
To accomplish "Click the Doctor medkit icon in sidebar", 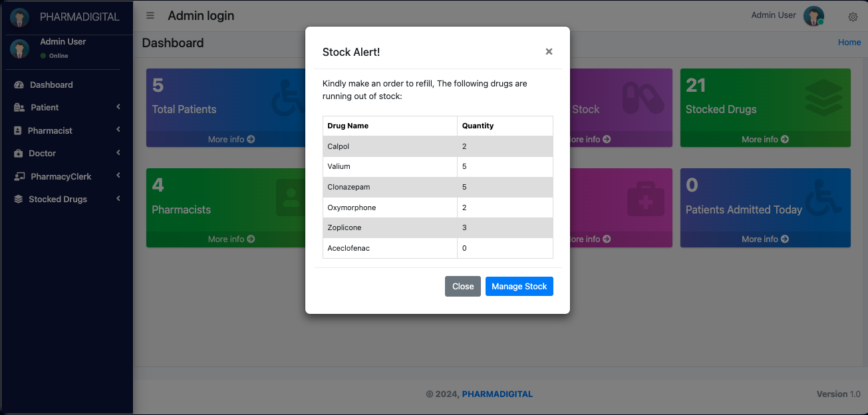I will (x=18, y=154).
